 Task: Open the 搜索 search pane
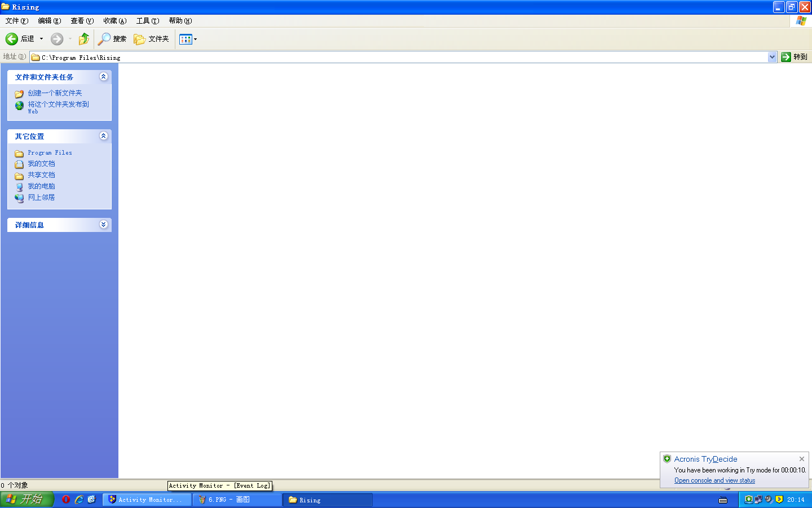point(112,39)
